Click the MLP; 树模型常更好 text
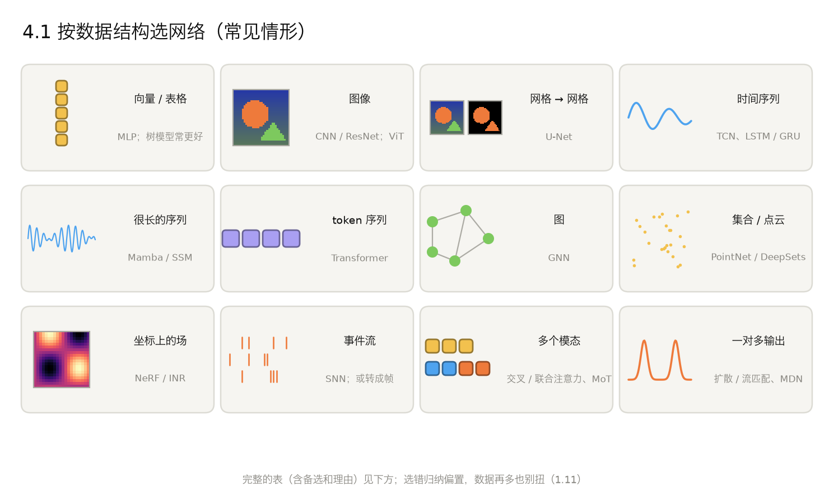Image resolution: width=829 pixels, height=504 pixels. [x=160, y=137]
